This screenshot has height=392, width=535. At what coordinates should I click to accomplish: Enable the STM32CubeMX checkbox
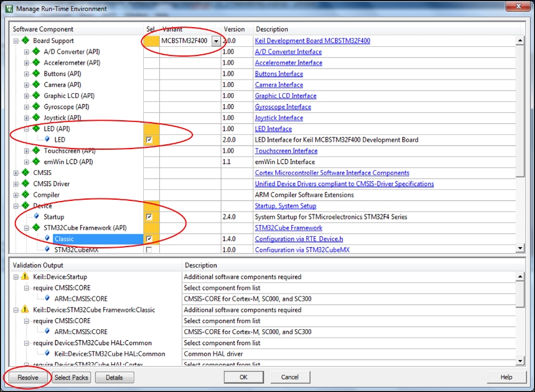pyautogui.click(x=149, y=250)
